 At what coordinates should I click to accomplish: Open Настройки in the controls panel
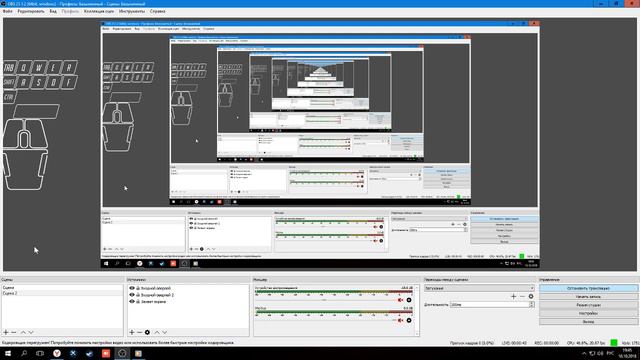tap(588, 313)
